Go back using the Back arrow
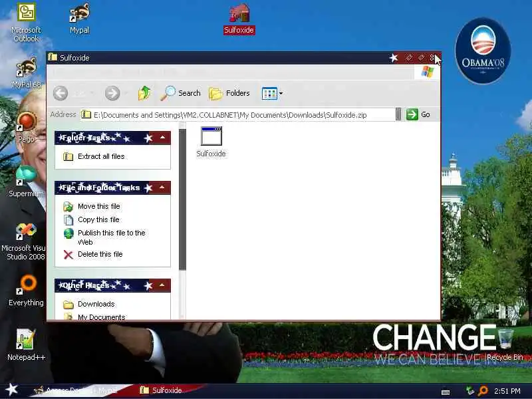Screen dimensions: 532x399 tap(61, 93)
